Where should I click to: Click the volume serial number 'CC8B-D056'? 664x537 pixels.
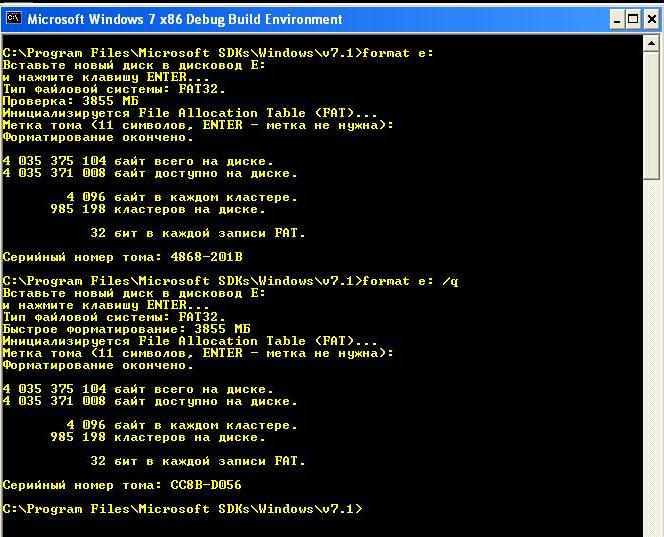click(x=206, y=485)
